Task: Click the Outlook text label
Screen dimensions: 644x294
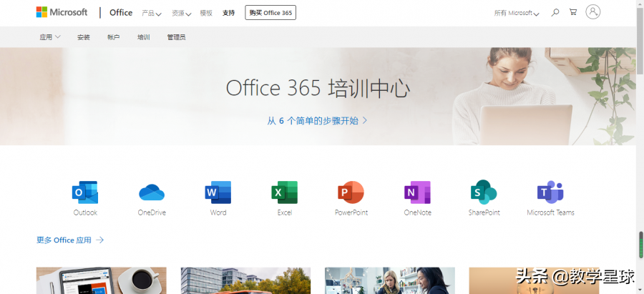Action: click(85, 212)
